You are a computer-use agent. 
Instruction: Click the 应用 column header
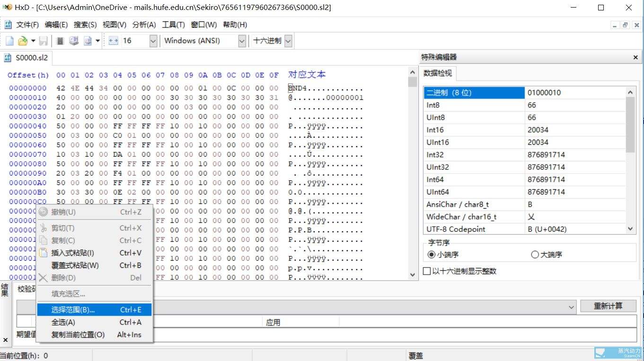[273, 322]
